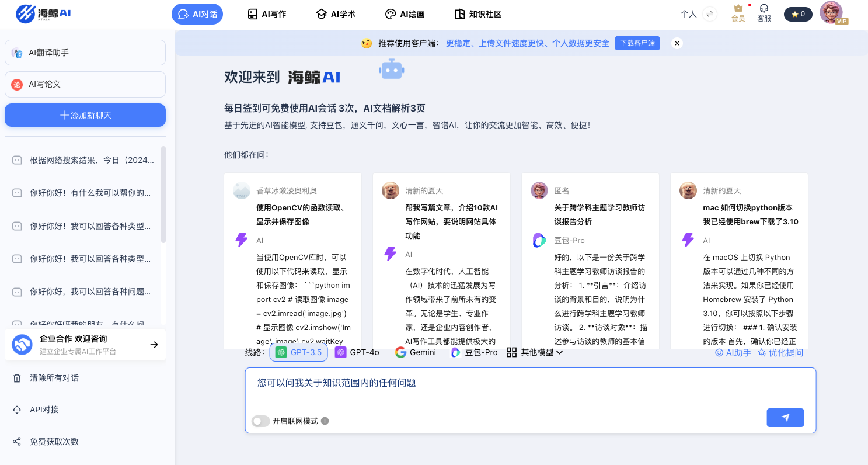This screenshot has width=868, height=465.
Task: Click the info icon beside 开启联网模式
Action: 325,421
